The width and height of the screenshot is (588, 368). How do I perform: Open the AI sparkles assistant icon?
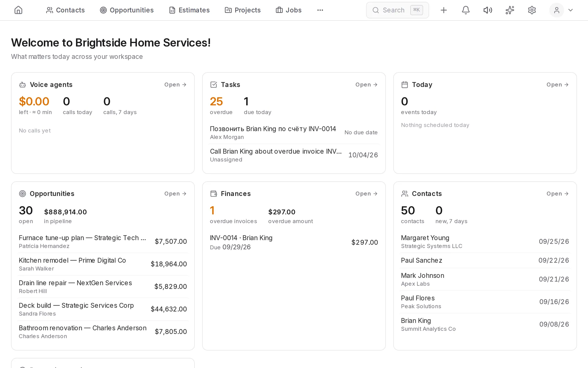[510, 10]
